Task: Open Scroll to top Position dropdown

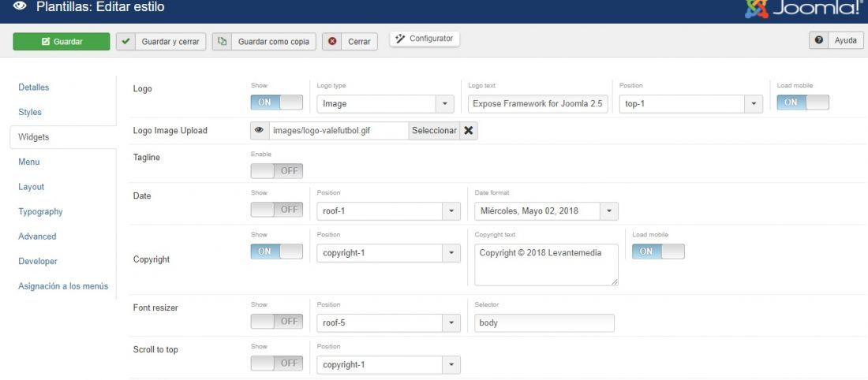Action: pos(388,365)
